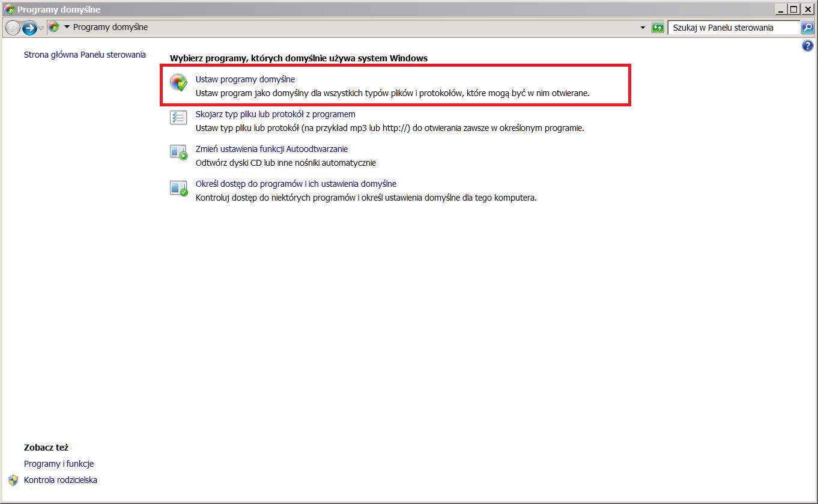Maximize the Programy domyślne window
Image resolution: width=818 pixels, height=504 pixels.
tap(794, 9)
